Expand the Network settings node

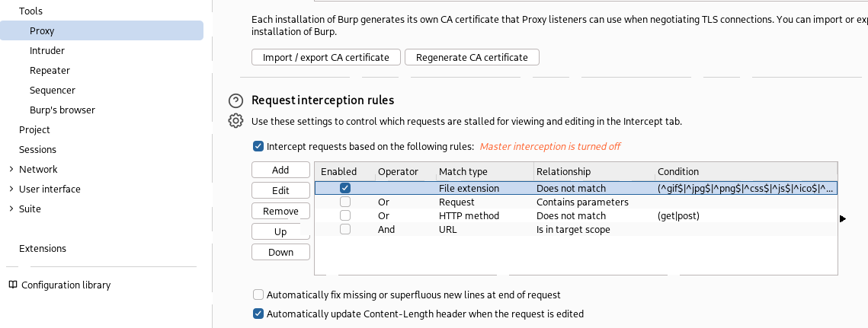[x=11, y=169]
